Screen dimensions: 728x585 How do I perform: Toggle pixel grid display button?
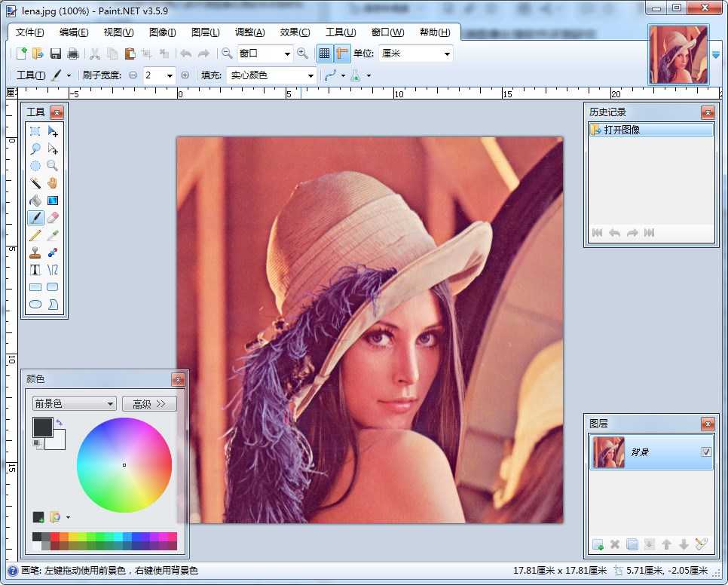[325, 54]
